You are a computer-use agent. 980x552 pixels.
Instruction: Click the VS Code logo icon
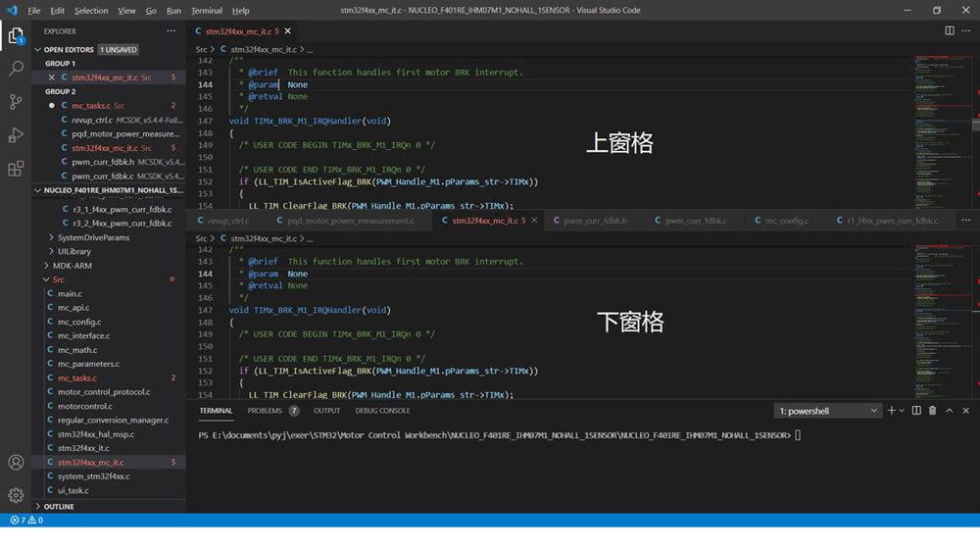(x=12, y=10)
